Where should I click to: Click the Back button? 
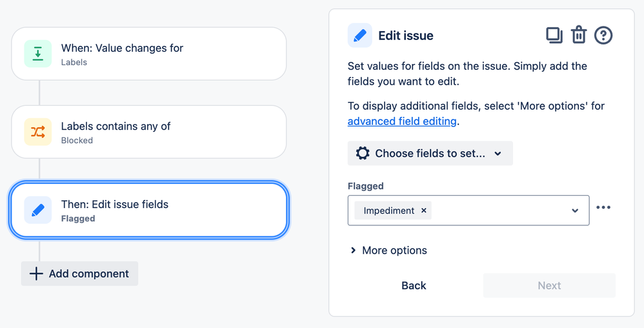click(414, 285)
